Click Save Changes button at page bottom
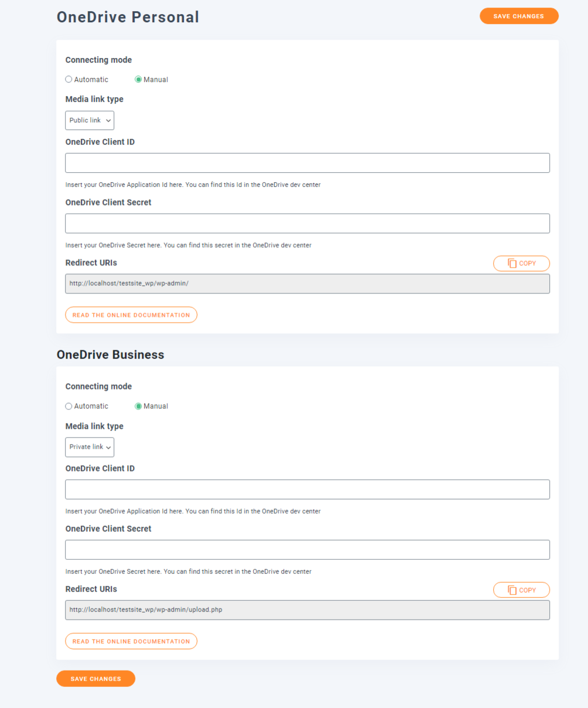This screenshot has width=588, height=708. click(x=96, y=679)
